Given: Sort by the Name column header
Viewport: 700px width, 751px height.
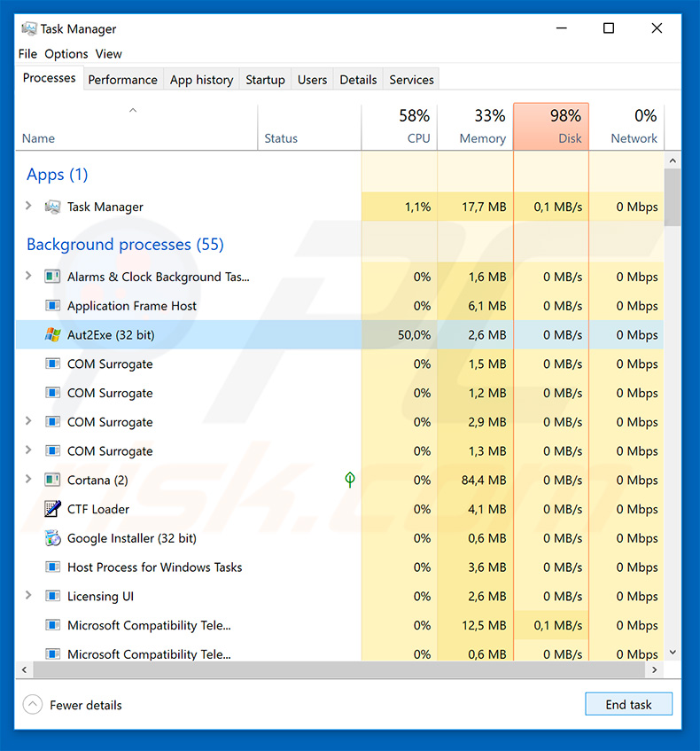Looking at the screenshot, I should point(136,127).
